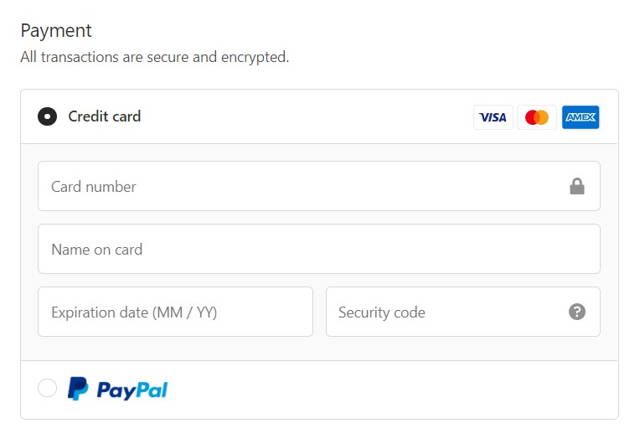Click the PayPal wordmark text
Screen dimensions: 640x439
pos(132,390)
